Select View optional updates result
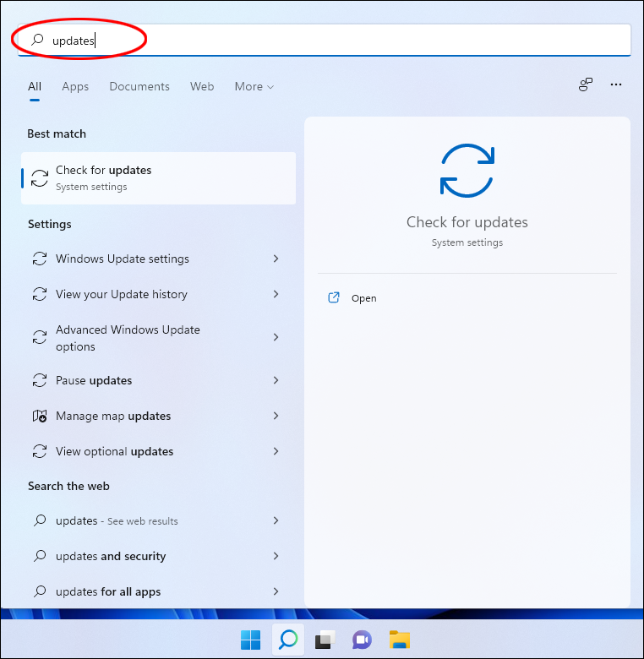The image size is (644, 659). pos(159,451)
